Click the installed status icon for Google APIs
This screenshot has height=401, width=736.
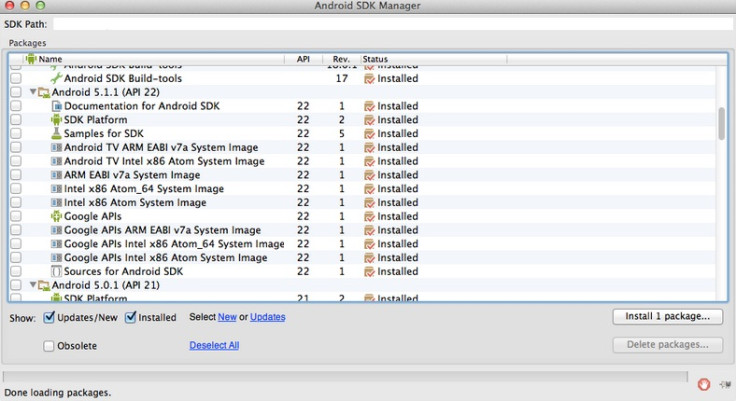[x=369, y=216]
